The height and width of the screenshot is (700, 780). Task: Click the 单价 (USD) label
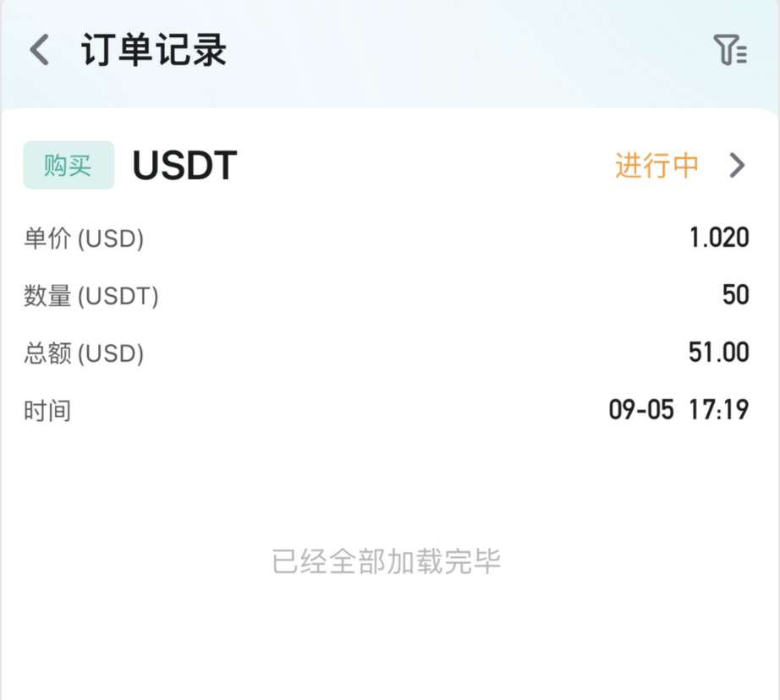[x=84, y=238]
